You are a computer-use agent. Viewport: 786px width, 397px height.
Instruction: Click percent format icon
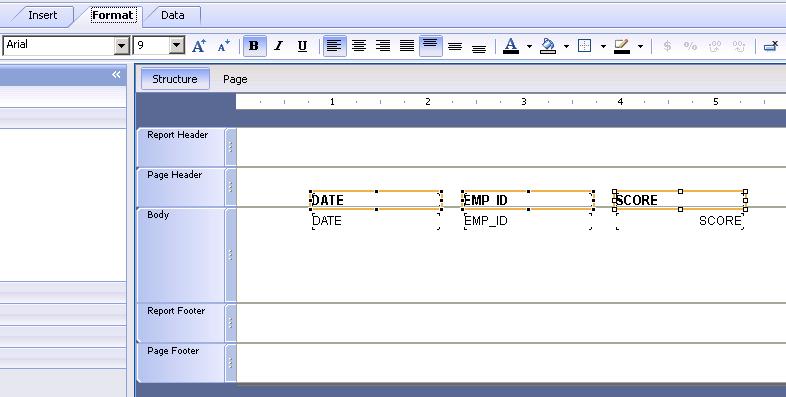tap(690, 46)
